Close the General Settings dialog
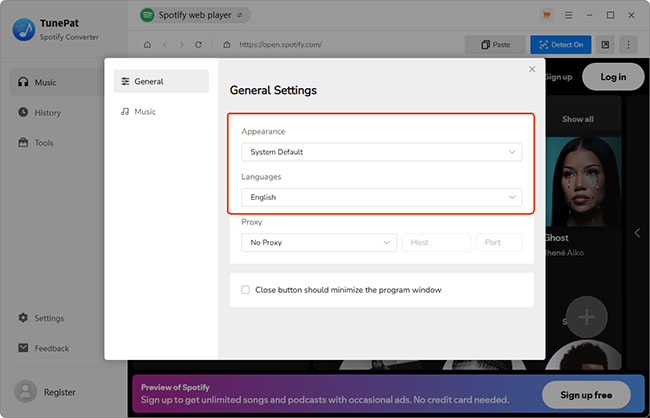The image size is (650, 418). [x=532, y=69]
